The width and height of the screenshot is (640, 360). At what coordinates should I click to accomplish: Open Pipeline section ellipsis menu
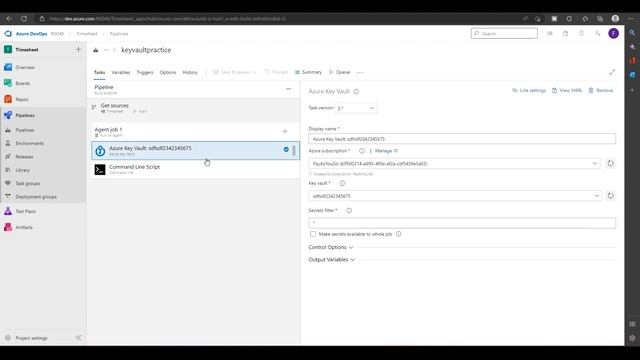pos(288,89)
